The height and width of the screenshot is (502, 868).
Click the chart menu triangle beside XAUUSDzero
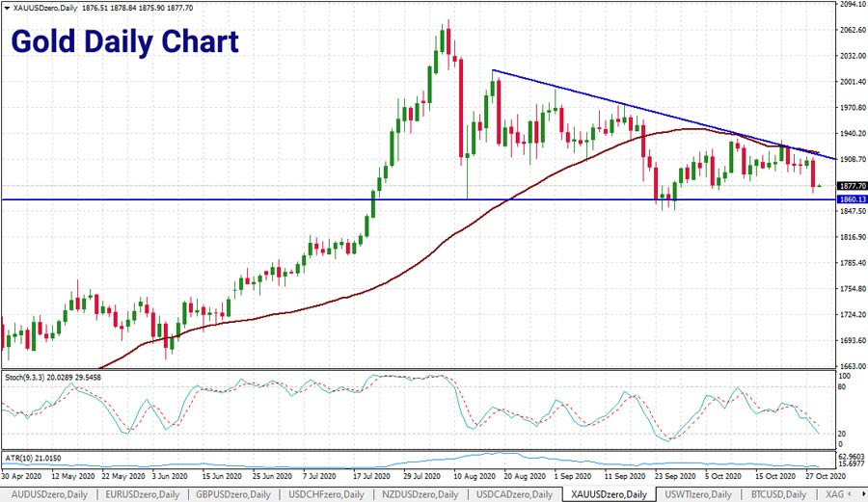[7, 8]
